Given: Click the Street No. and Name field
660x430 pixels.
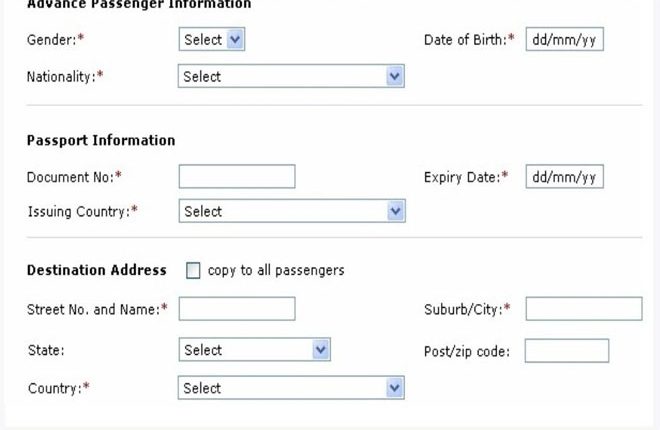Looking at the screenshot, I should [237, 308].
